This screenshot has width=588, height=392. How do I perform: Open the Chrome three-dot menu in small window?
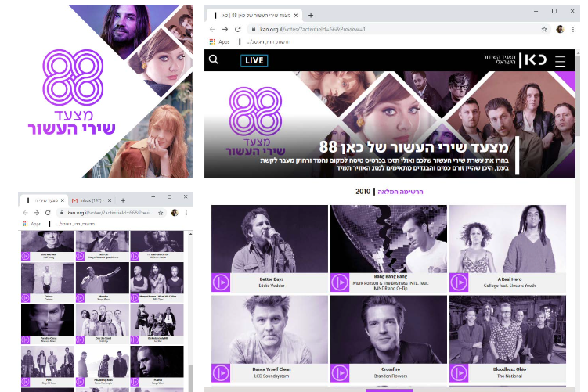(x=186, y=213)
